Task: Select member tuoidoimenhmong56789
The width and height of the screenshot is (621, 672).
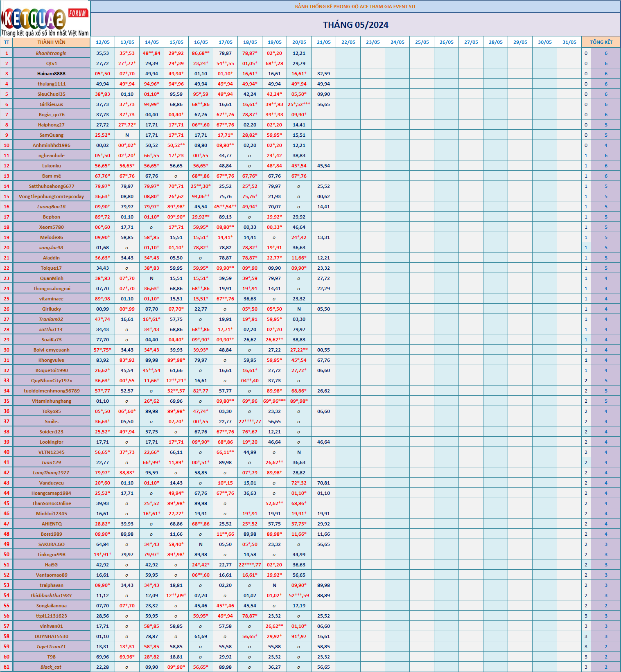Action: point(51,391)
